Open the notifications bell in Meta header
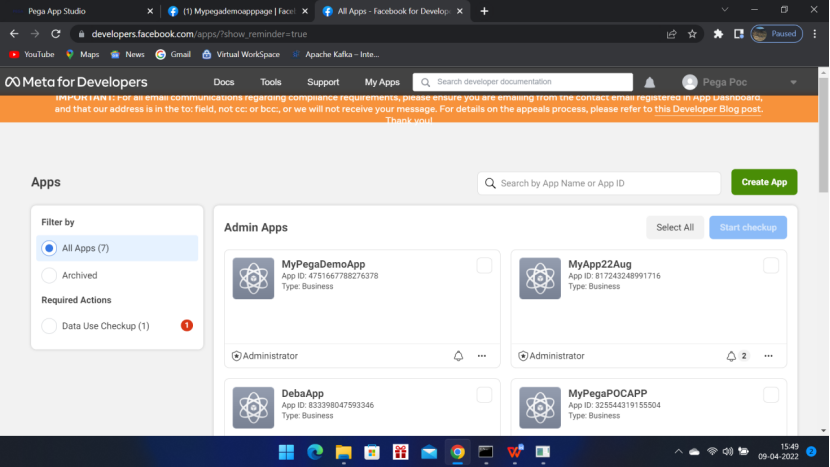This screenshot has width=830, height=467. click(649, 82)
